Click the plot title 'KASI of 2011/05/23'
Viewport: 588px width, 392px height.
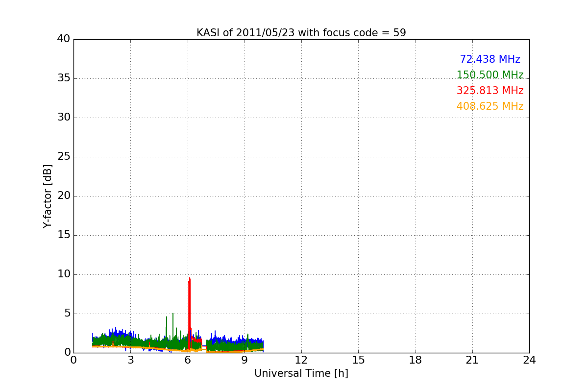point(301,33)
